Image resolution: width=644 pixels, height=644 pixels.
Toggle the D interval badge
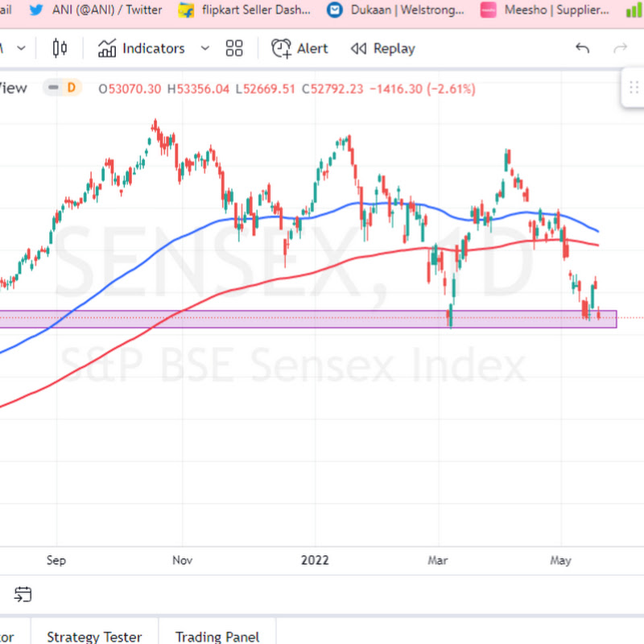click(72, 88)
